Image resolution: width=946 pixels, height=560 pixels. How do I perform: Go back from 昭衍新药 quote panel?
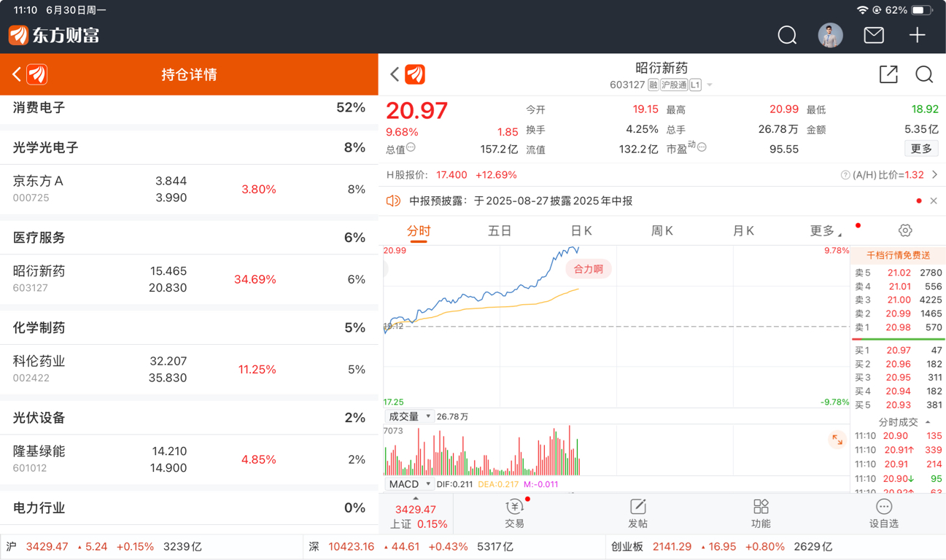[x=395, y=74]
